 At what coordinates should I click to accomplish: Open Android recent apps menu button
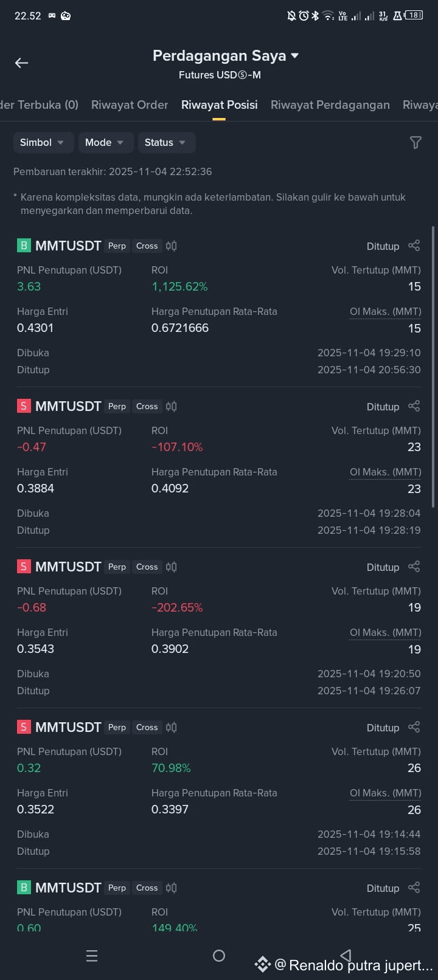pyautogui.click(x=92, y=956)
